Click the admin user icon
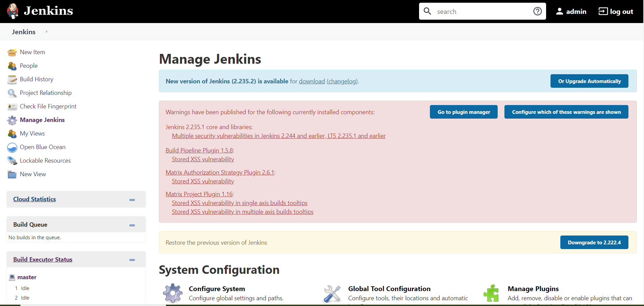644x306 pixels. (x=560, y=11)
